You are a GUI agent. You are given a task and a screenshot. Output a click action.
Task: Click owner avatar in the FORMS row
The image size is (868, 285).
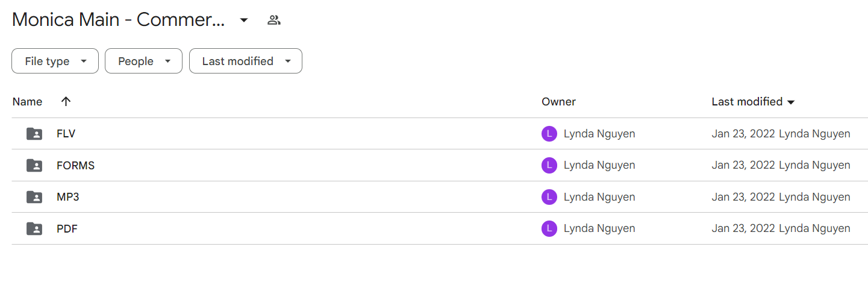point(549,165)
